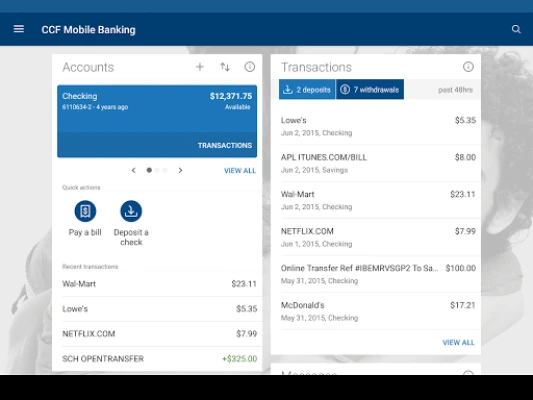Viewport: 533px width, 400px height.
Task: Add an account with plus icon
Action: [x=200, y=67]
